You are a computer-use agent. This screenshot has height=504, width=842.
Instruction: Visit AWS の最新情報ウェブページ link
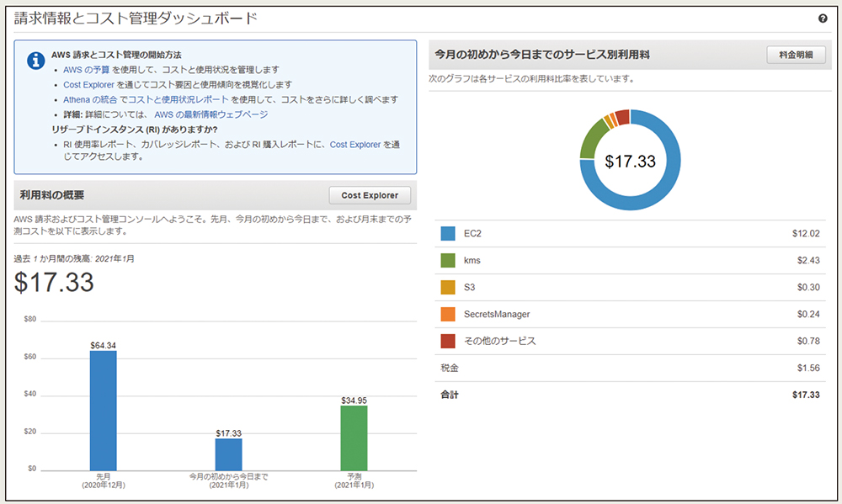(x=211, y=114)
